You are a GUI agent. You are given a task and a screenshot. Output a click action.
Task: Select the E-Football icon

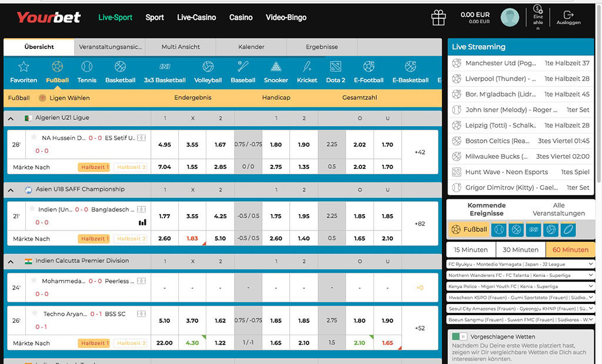[x=369, y=67]
